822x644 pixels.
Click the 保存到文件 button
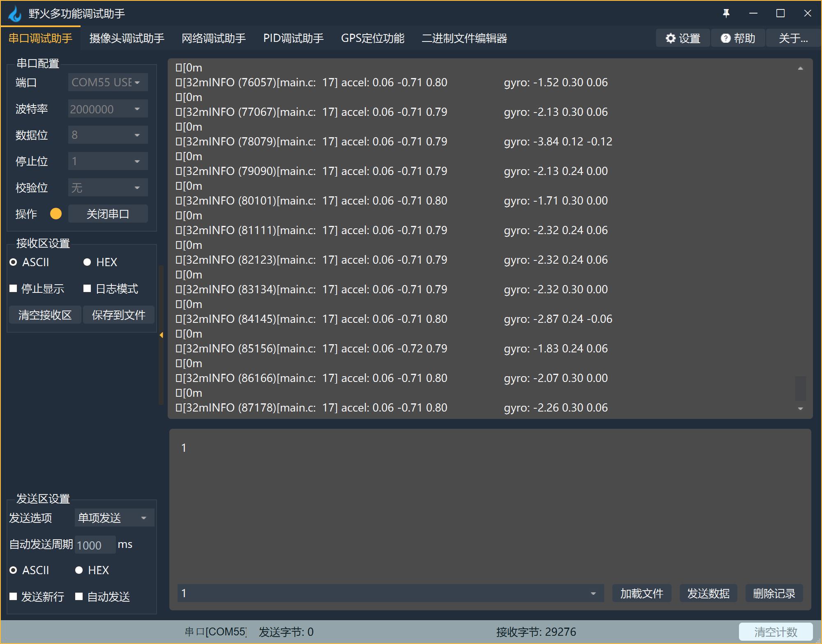click(x=118, y=315)
